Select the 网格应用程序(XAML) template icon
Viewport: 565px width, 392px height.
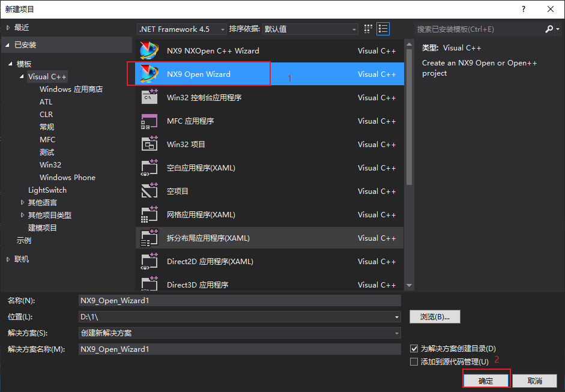click(x=149, y=215)
